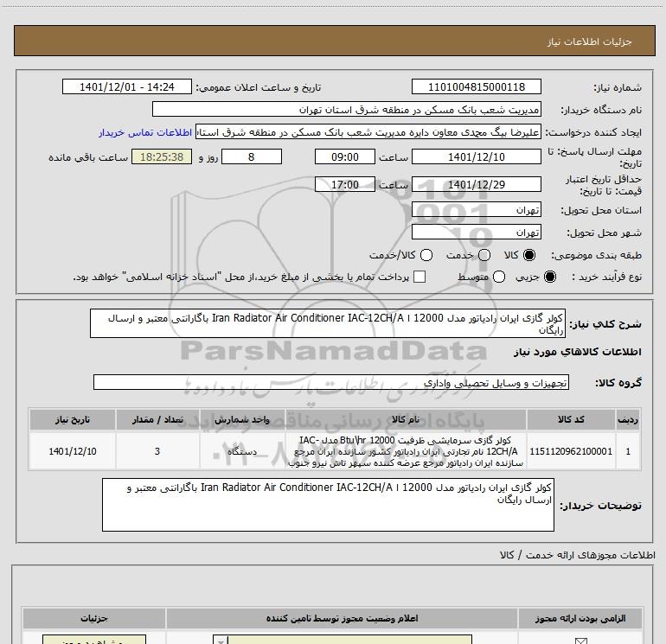Click price validity date 1401/12/29 field
This screenshot has width=666, height=644.
[x=476, y=184]
